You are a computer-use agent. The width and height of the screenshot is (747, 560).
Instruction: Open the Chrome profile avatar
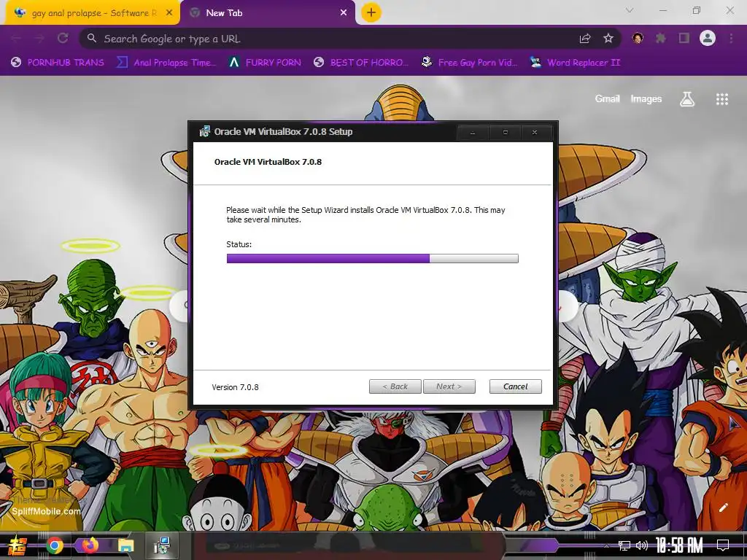click(x=708, y=38)
